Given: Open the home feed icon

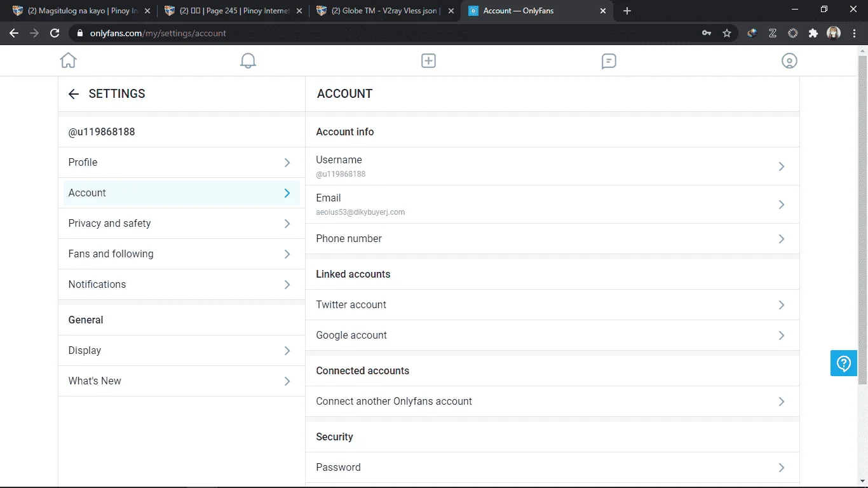Looking at the screenshot, I should (68, 60).
